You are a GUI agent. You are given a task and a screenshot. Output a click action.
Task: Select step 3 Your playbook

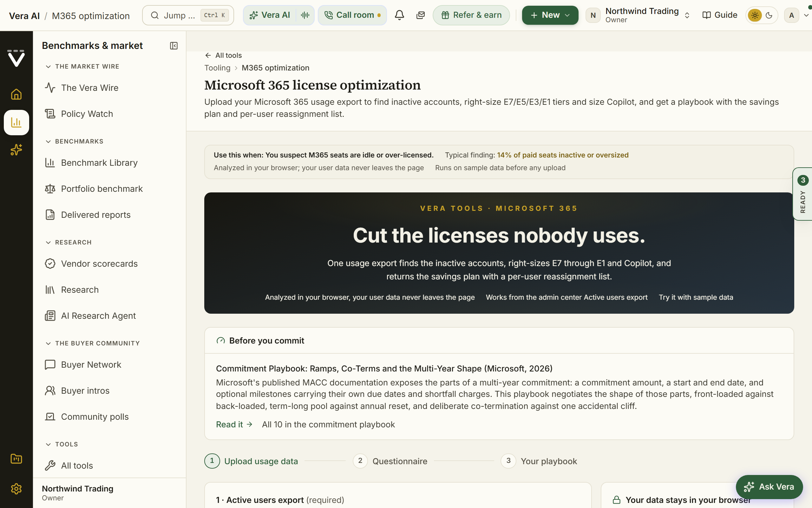(539, 461)
